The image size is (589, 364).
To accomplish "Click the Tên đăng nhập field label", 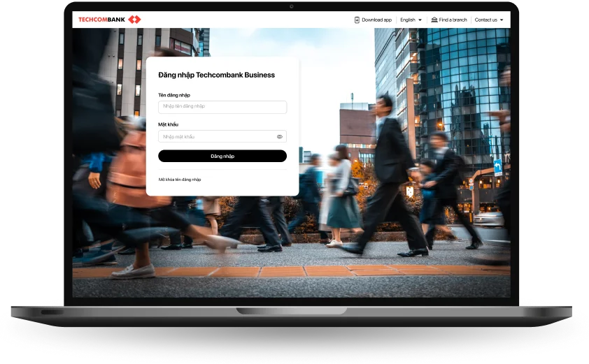I will pos(174,95).
